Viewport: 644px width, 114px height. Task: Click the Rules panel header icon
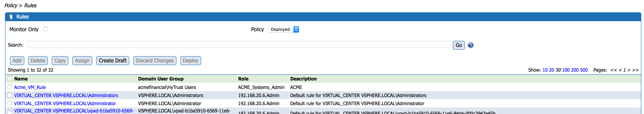tap(11, 17)
